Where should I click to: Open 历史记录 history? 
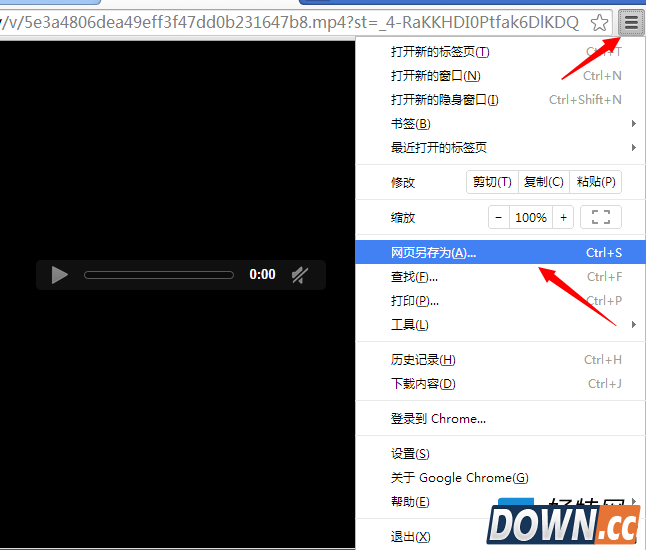coord(423,360)
